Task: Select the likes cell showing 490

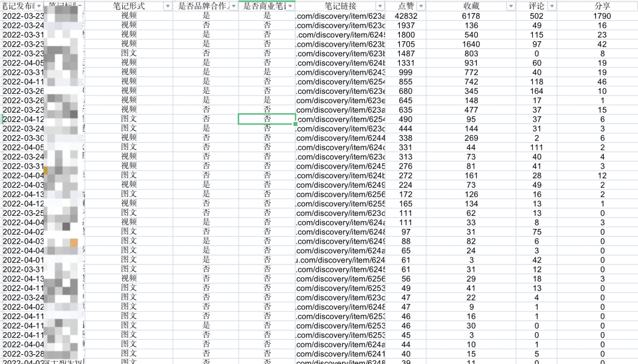Action: click(406, 119)
